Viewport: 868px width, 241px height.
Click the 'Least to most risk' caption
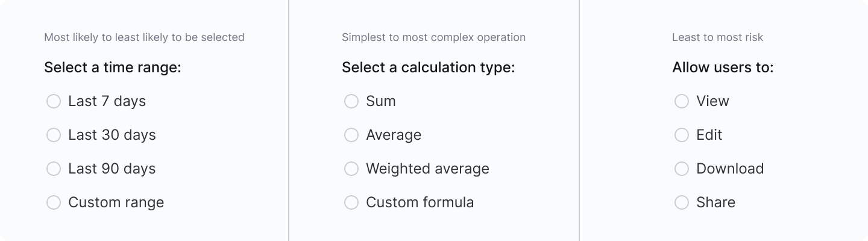[x=717, y=37]
